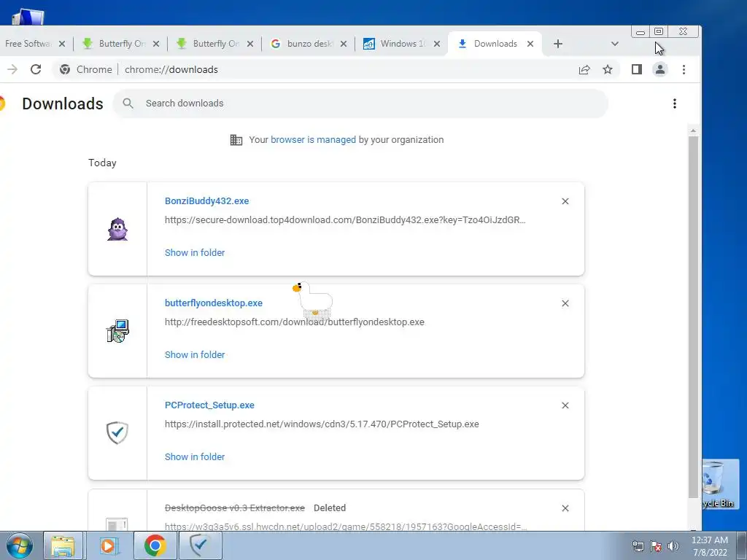This screenshot has width=747, height=560.
Task: Open the Chrome profile avatar
Action: 659,69
